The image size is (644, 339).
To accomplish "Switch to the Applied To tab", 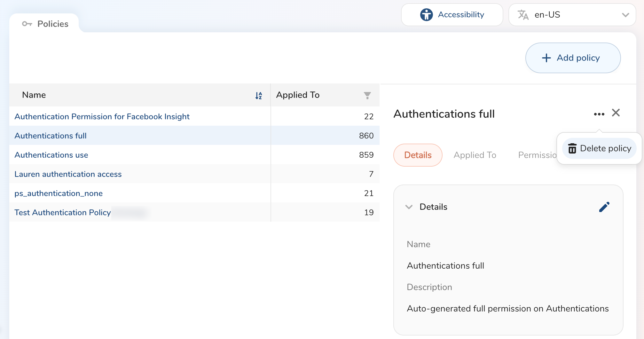I will 475,155.
